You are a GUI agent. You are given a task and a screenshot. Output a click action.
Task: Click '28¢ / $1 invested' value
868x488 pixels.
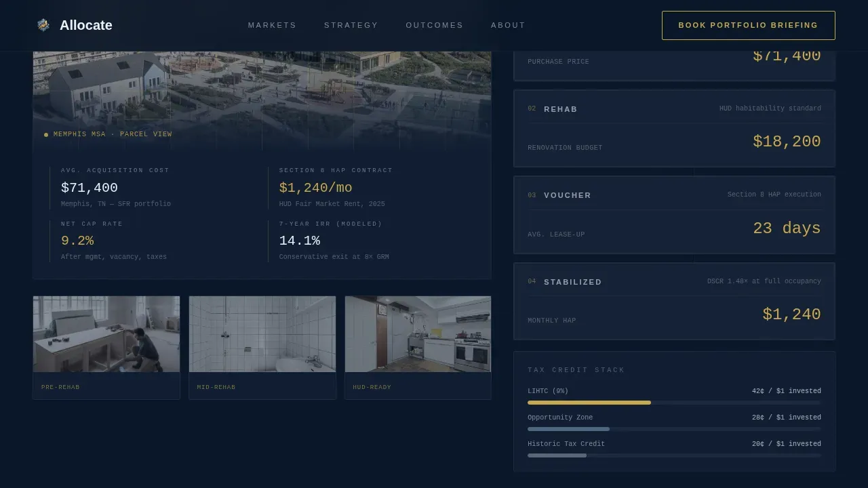pos(787,418)
